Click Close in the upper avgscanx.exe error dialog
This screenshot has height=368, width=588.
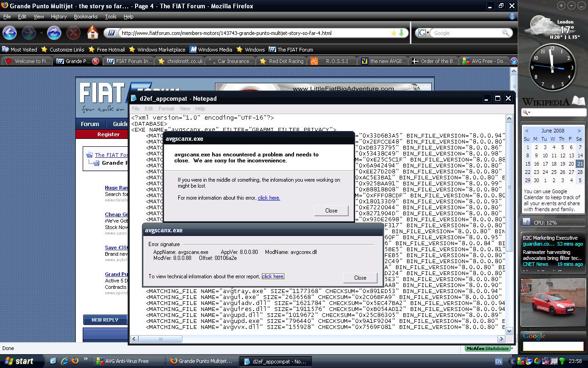click(x=331, y=211)
